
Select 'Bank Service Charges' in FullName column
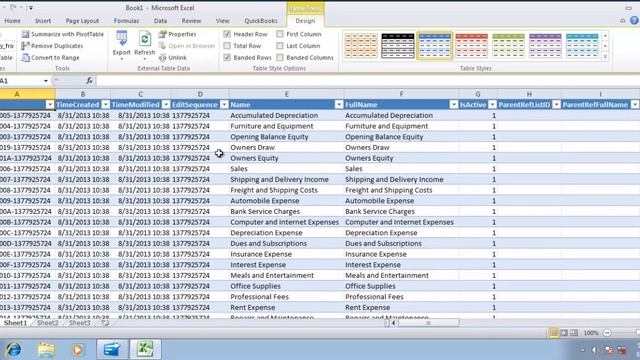(x=401, y=211)
